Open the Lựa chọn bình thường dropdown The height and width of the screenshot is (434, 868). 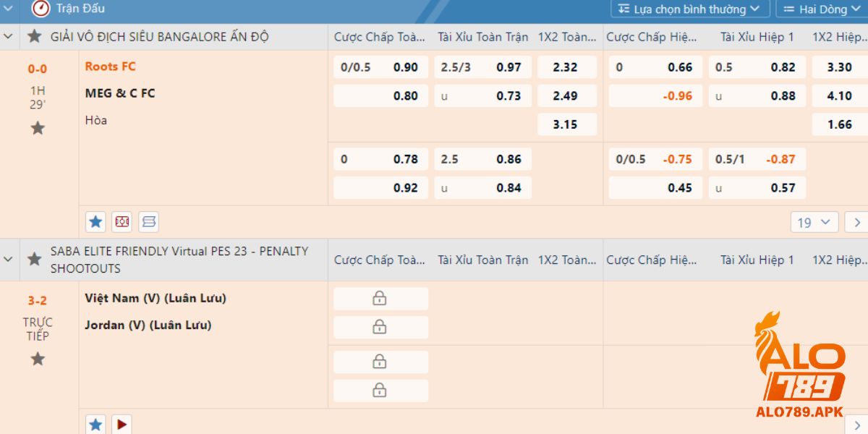[689, 9]
